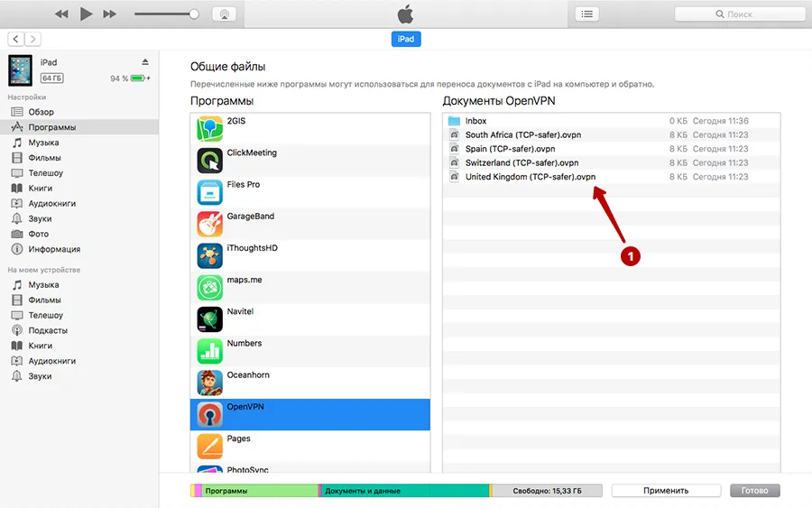Click the fast-forward button
Screen dimensions: 812x508
pos(110,14)
